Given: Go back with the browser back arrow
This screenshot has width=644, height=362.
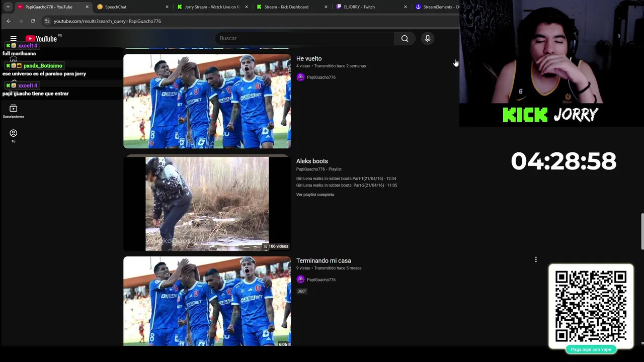Looking at the screenshot, I should click(x=9, y=21).
